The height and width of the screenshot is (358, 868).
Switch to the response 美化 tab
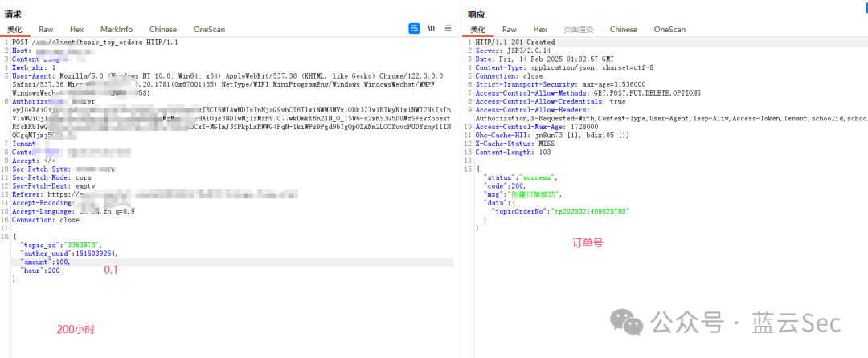pyautogui.click(x=477, y=29)
